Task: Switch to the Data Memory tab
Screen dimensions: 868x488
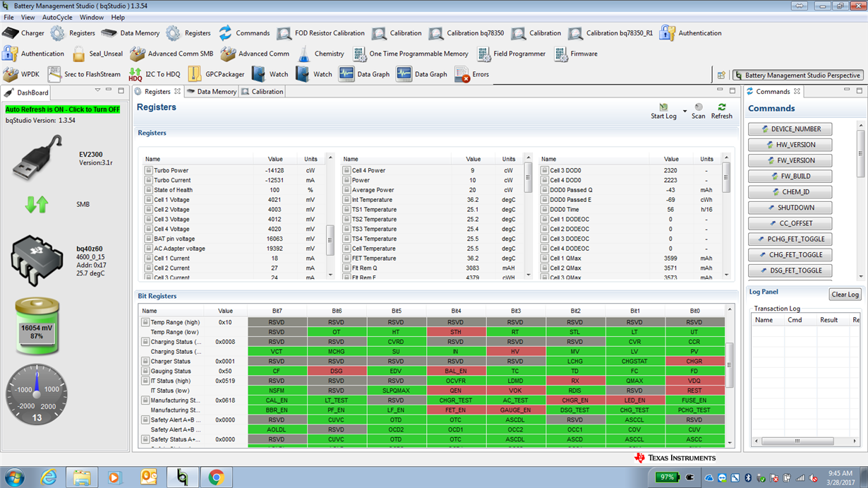Action: point(212,92)
